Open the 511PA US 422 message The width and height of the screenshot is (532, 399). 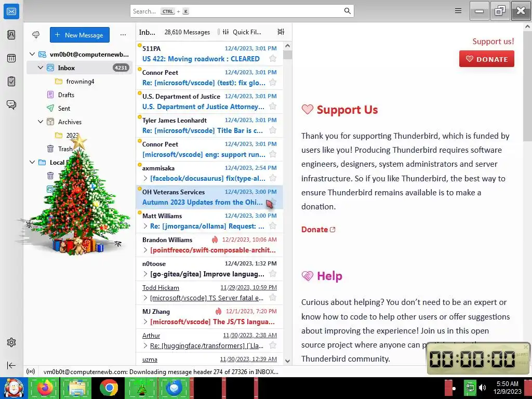point(209,54)
